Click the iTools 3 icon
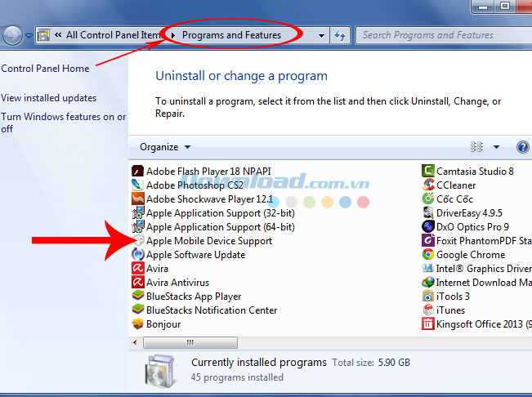Image resolution: width=532 pixels, height=397 pixels. click(428, 296)
